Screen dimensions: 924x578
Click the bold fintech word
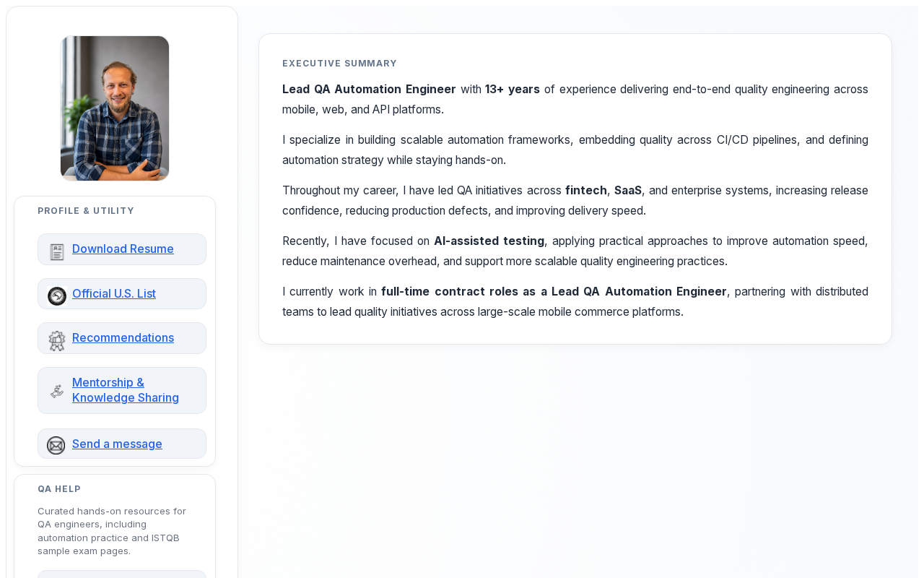[585, 190]
